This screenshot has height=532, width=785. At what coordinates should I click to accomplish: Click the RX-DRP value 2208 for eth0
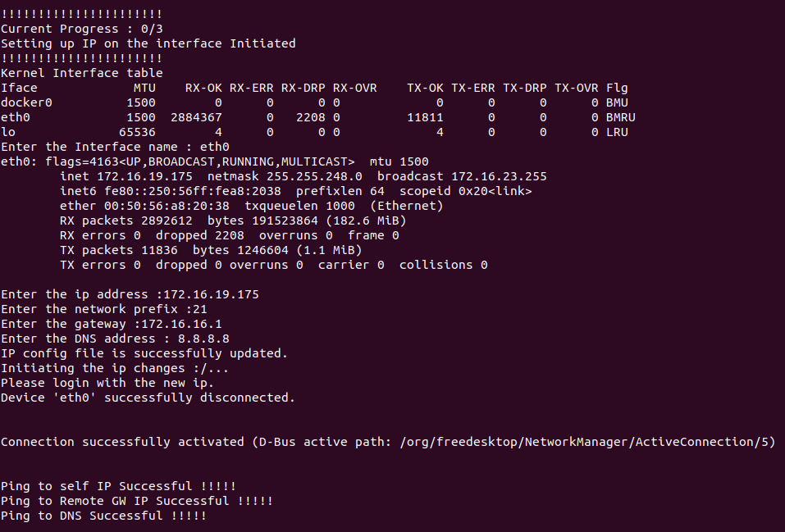pos(310,117)
